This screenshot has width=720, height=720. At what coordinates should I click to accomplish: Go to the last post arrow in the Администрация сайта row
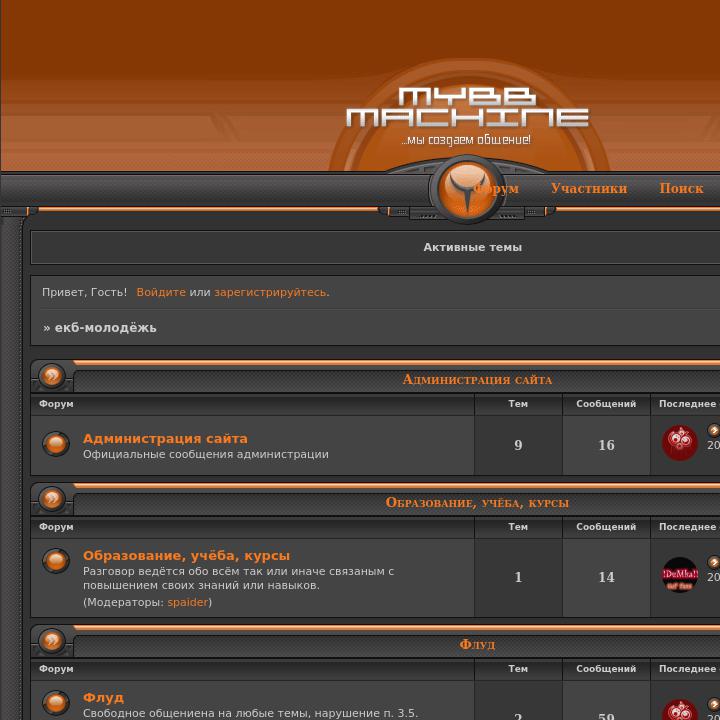[x=714, y=430]
